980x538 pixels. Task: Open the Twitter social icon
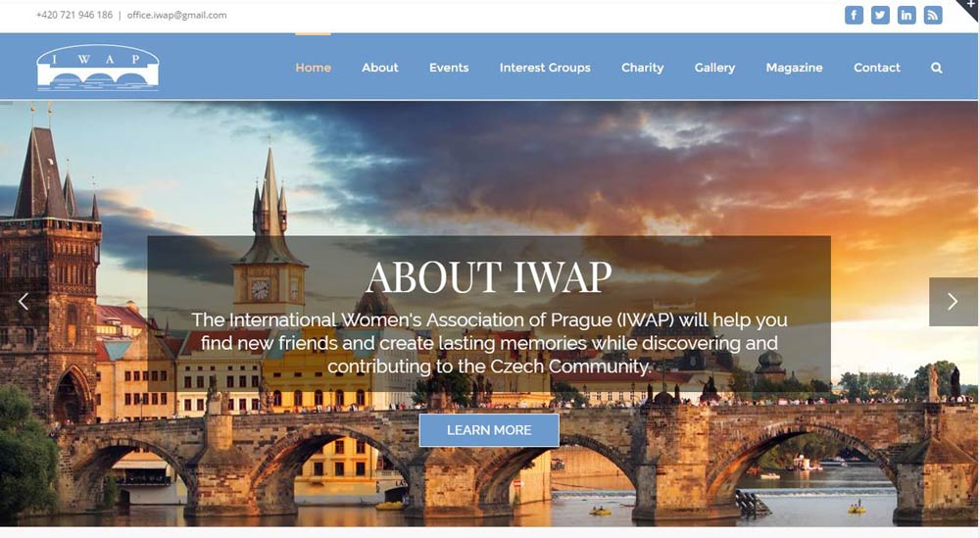pyautogui.click(x=880, y=15)
